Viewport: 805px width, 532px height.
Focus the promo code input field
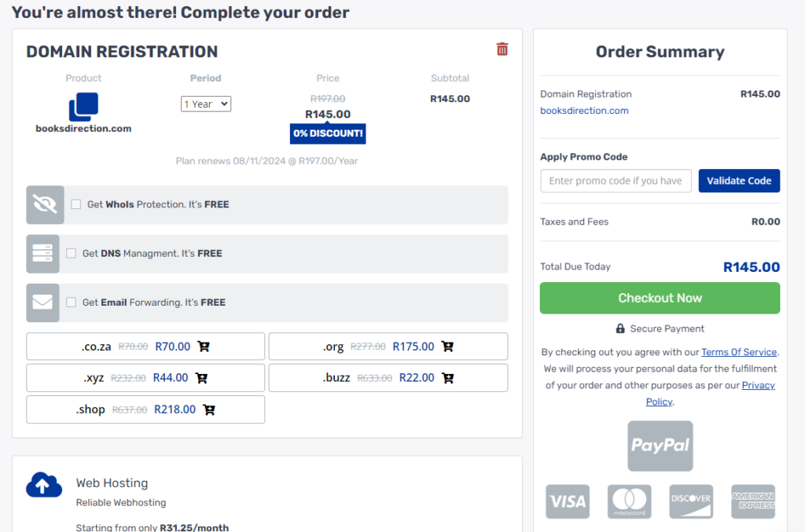pyautogui.click(x=616, y=181)
